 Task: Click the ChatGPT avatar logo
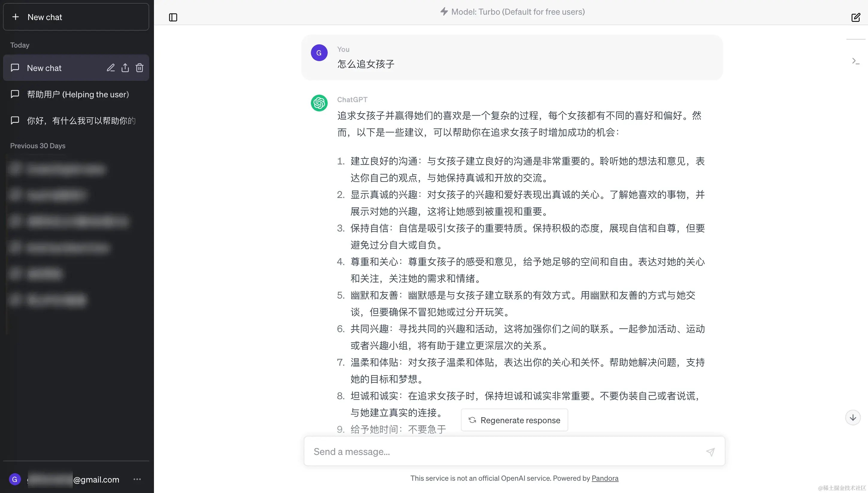click(319, 103)
